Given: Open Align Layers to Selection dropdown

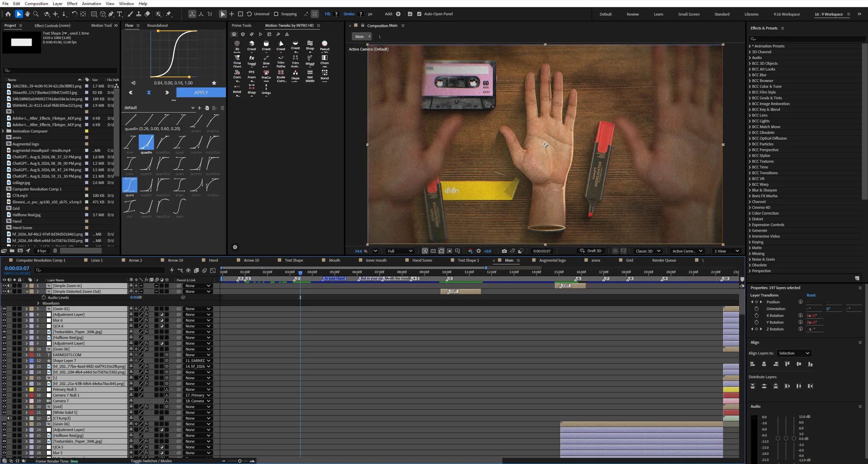Looking at the screenshot, I should [794, 353].
